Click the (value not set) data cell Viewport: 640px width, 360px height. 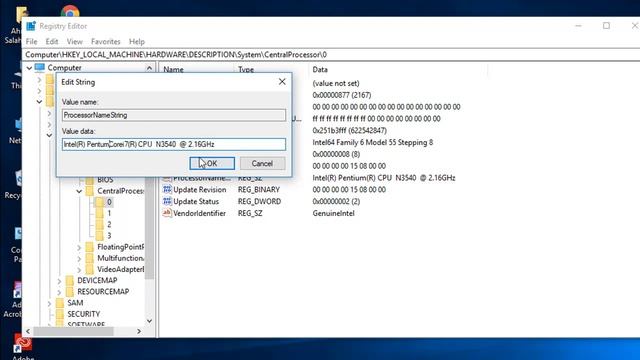[x=336, y=83]
